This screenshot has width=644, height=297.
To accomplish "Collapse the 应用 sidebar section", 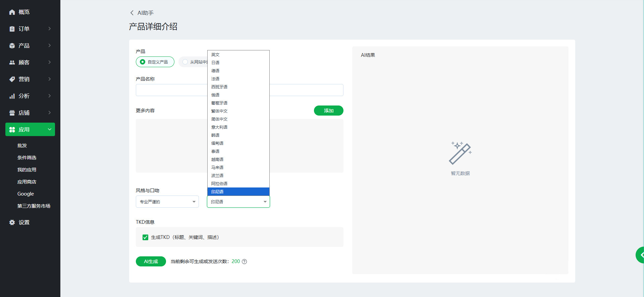I will [x=50, y=129].
